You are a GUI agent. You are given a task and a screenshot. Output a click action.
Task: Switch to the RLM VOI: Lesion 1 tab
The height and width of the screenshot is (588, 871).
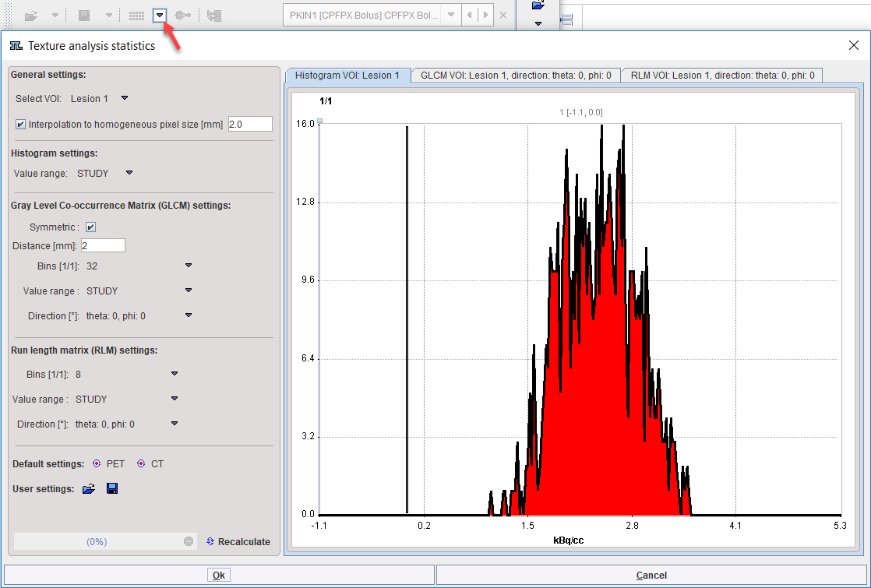pos(722,76)
